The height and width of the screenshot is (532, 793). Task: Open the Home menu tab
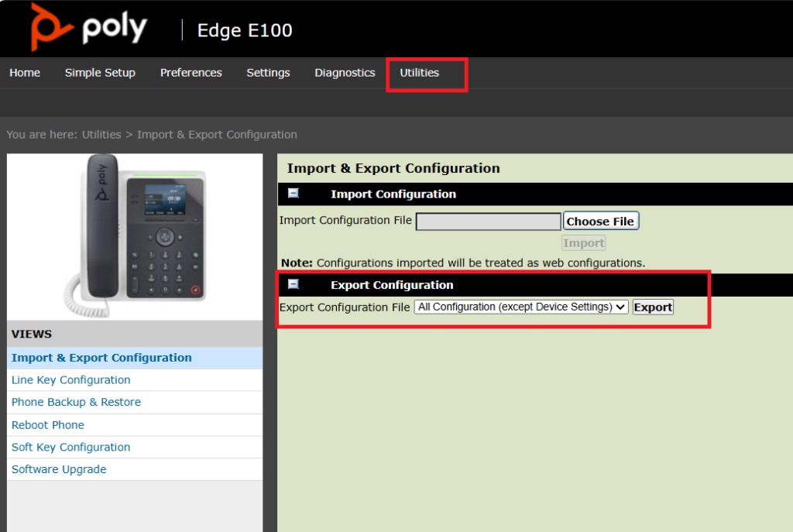pyautogui.click(x=25, y=73)
